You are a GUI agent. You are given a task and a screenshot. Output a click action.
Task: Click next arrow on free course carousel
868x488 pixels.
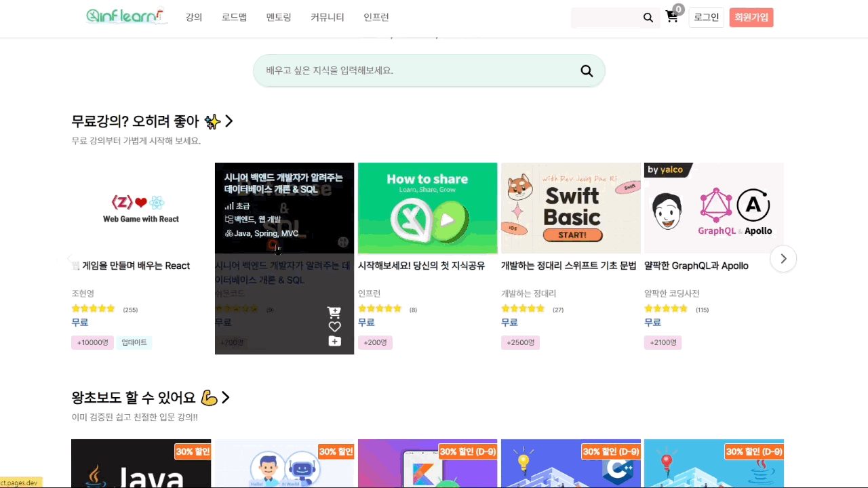783,258
